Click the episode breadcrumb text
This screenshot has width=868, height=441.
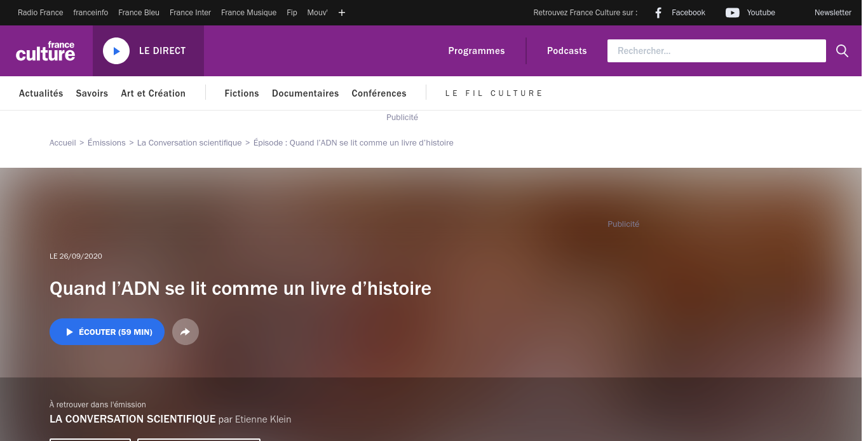353,143
